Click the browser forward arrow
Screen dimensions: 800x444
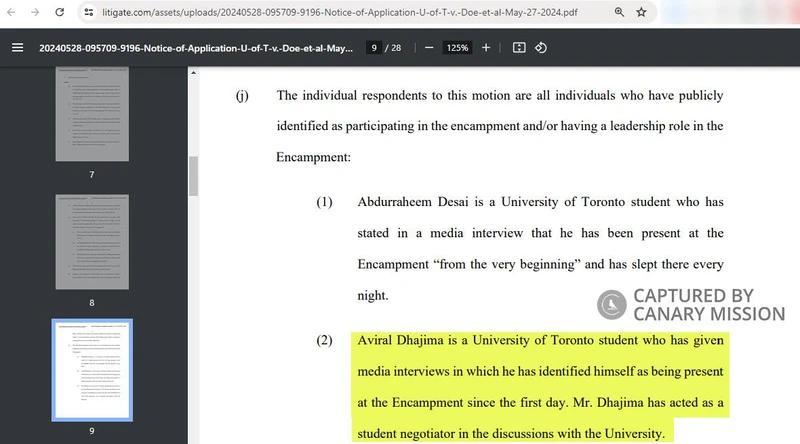coord(35,12)
